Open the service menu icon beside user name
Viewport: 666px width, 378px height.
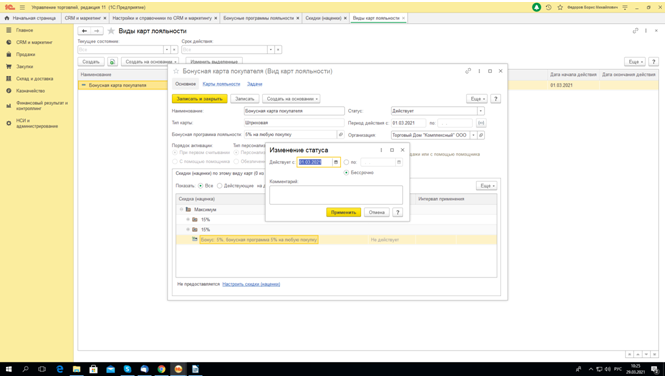[x=625, y=7]
